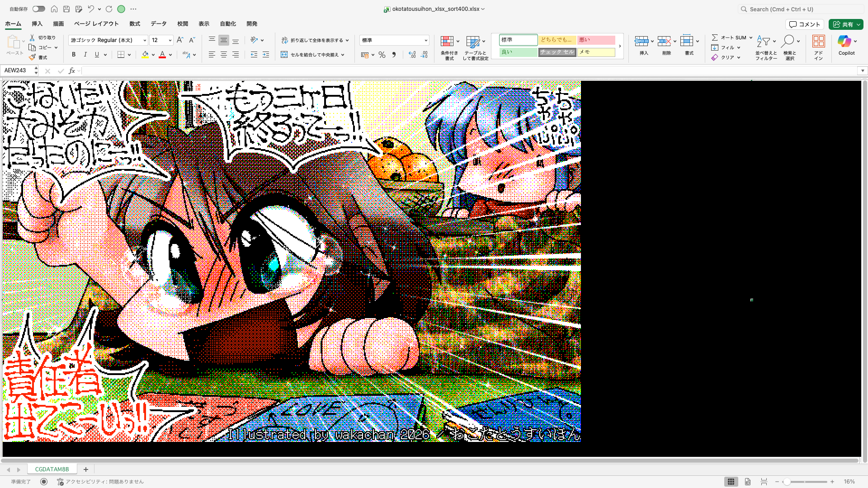Image resolution: width=868 pixels, height=488 pixels.
Task: Open the 挿入 ribbon tab
Action: (36, 23)
